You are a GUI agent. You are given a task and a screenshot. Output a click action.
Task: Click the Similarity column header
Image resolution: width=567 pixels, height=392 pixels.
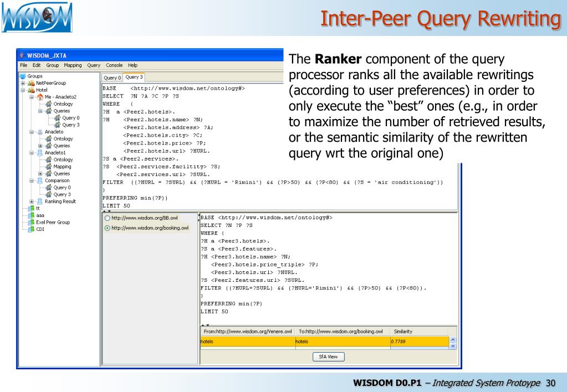pyautogui.click(x=419, y=331)
